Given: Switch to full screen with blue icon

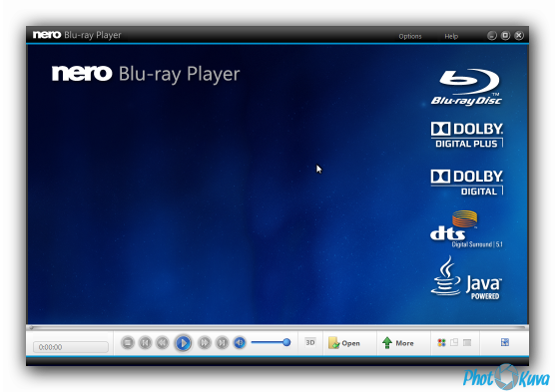Looking at the screenshot, I should coord(505,342).
